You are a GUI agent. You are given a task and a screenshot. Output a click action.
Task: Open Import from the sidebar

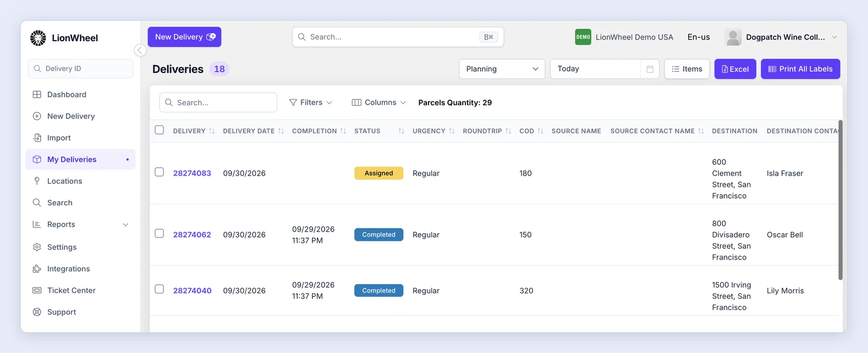coord(80,138)
